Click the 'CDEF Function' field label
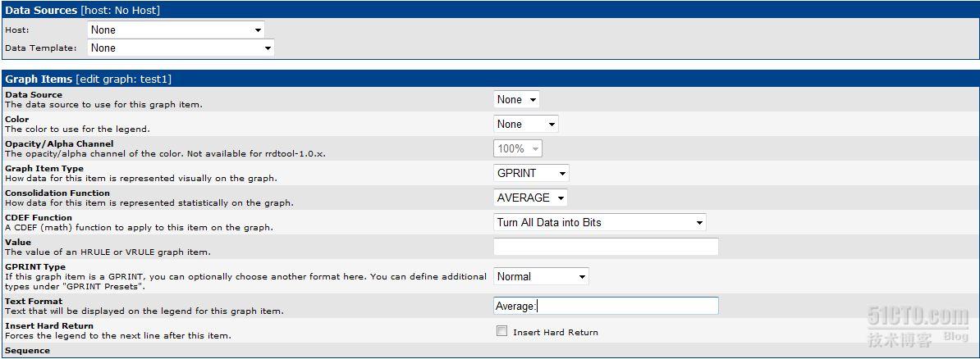Viewport: 980px width, 359px height. [x=39, y=218]
